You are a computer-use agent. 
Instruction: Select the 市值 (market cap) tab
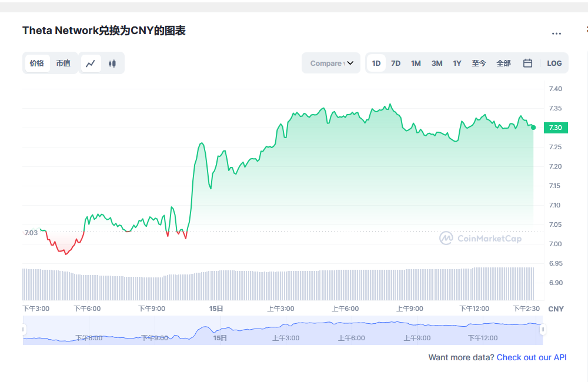click(x=64, y=63)
